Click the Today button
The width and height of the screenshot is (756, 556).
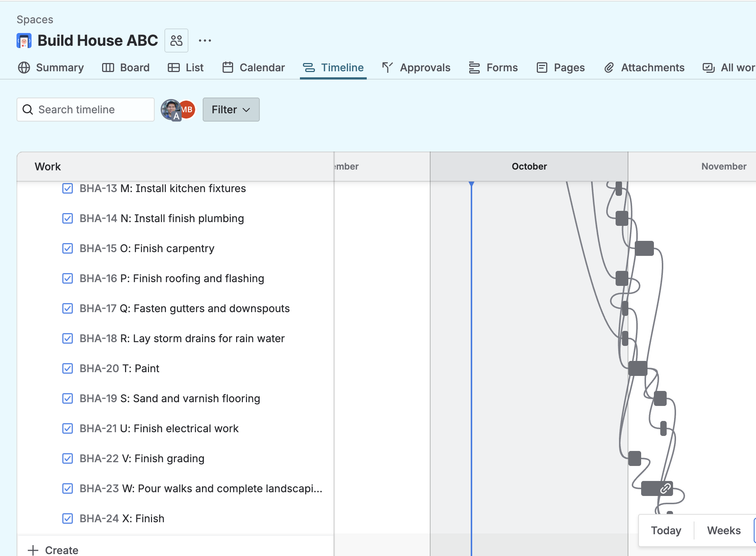click(x=666, y=530)
